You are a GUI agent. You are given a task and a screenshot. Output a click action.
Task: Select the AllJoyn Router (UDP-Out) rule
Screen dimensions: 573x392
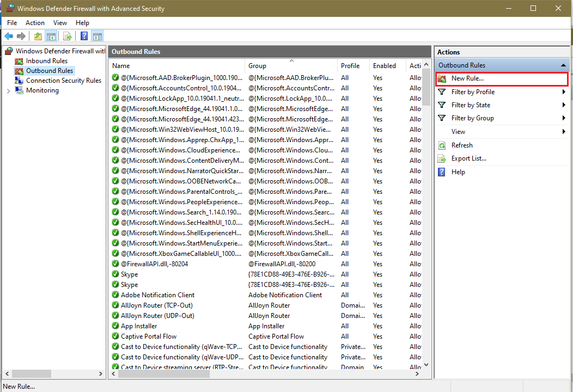tap(157, 316)
